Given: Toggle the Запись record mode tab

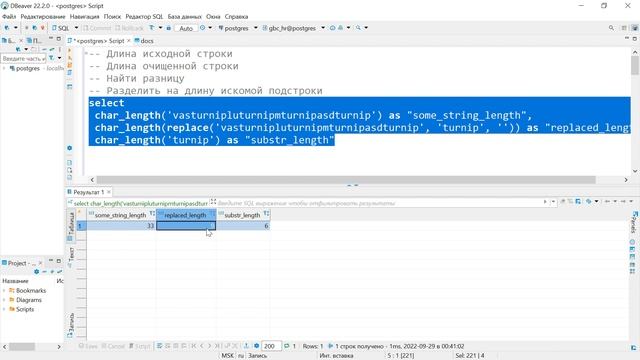Looking at the screenshot, I should click(x=70, y=325).
